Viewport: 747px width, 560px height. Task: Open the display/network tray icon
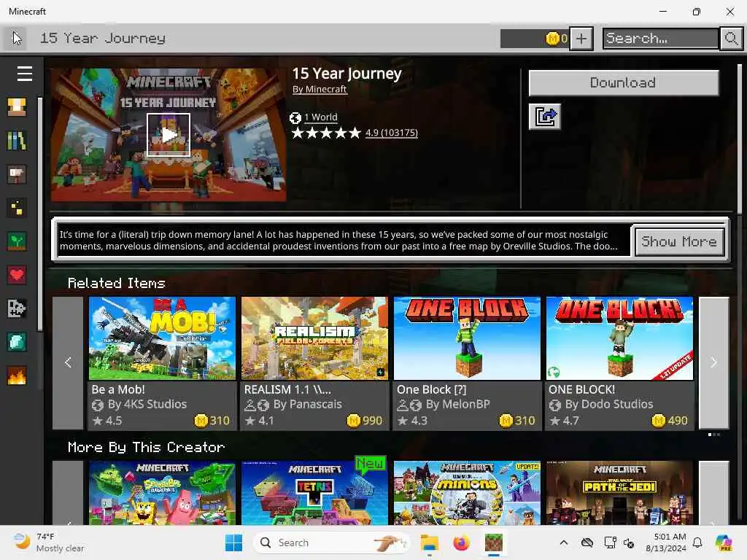click(x=610, y=542)
